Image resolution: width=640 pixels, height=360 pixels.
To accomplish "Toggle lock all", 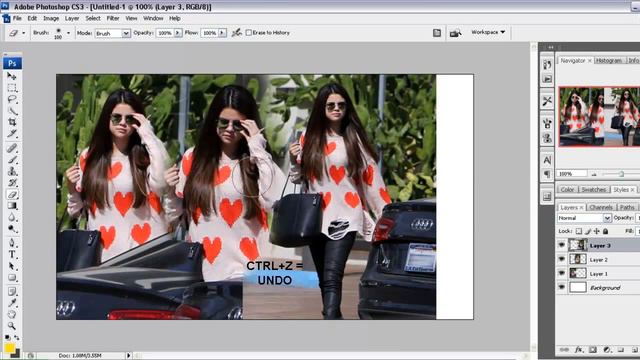I will coord(605,231).
